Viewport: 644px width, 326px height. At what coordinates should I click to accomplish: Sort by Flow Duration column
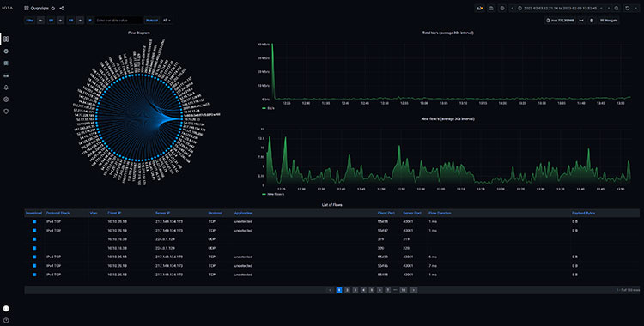pyautogui.click(x=440, y=213)
